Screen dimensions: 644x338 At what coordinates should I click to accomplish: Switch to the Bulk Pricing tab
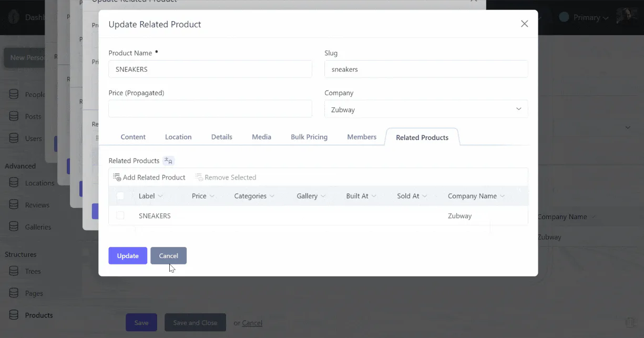[x=309, y=137]
